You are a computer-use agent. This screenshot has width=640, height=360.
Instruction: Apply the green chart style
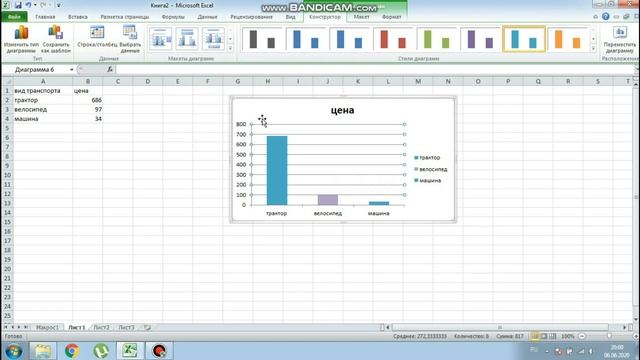[x=436, y=39]
